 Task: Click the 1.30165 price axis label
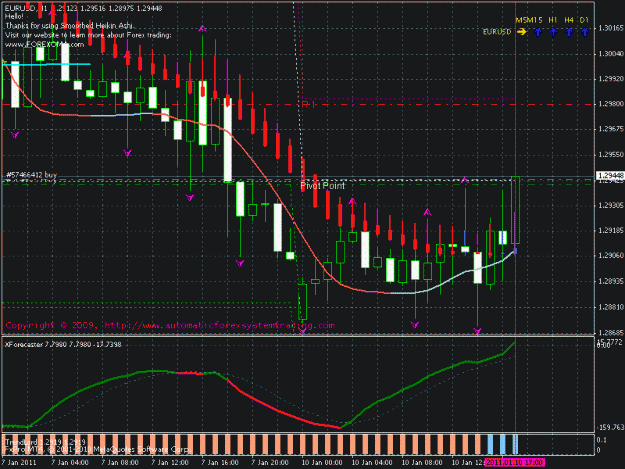tap(610, 28)
